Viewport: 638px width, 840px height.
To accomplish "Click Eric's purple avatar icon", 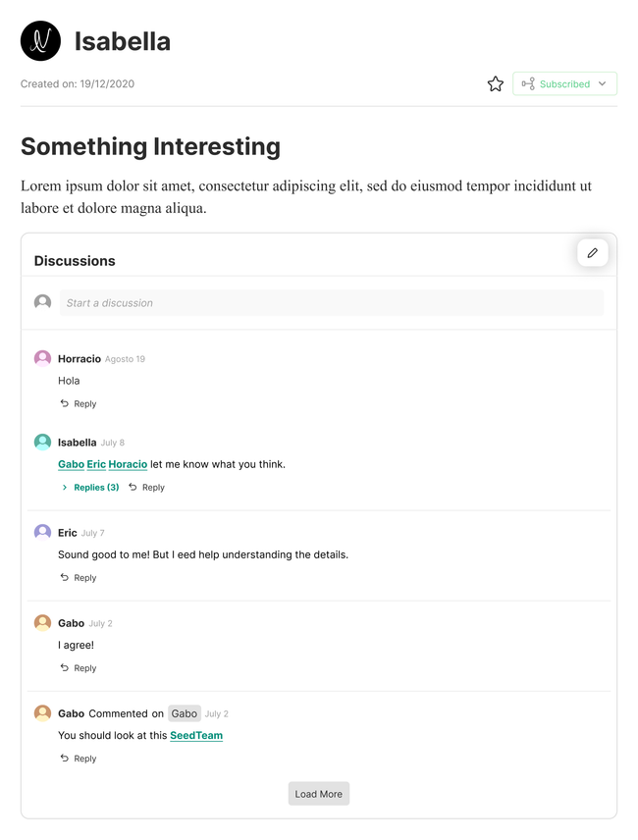I will [42, 532].
